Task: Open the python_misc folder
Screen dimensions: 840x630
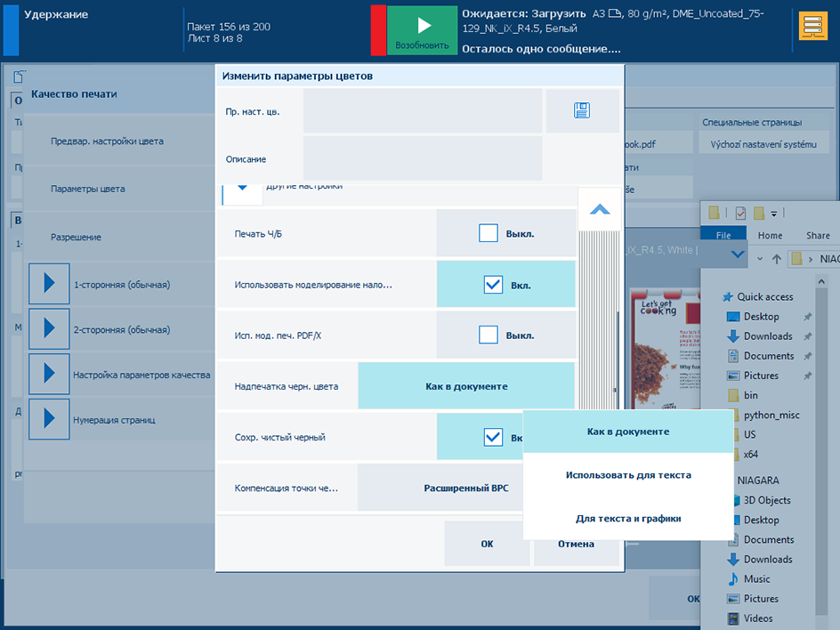Action: pyautogui.click(x=771, y=416)
